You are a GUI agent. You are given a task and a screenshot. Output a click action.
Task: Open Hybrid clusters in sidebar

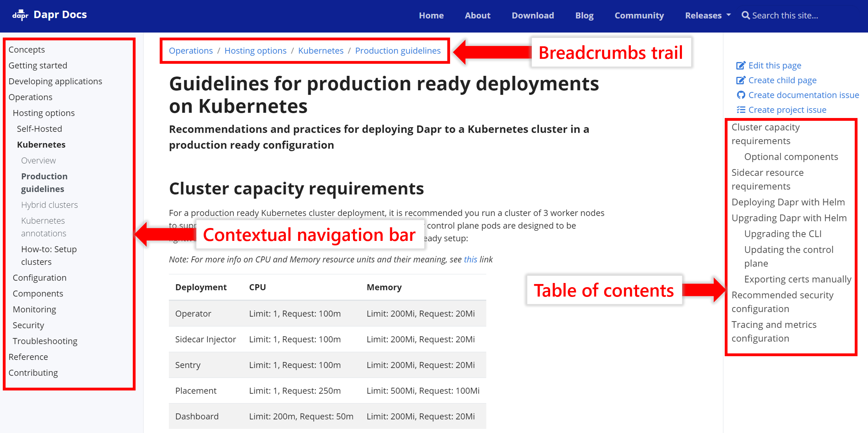tap(49, 205)
